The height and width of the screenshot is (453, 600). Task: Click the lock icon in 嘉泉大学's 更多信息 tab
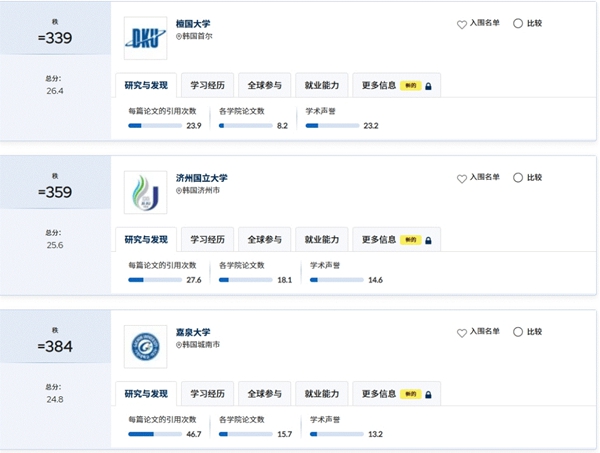[428, 394]
